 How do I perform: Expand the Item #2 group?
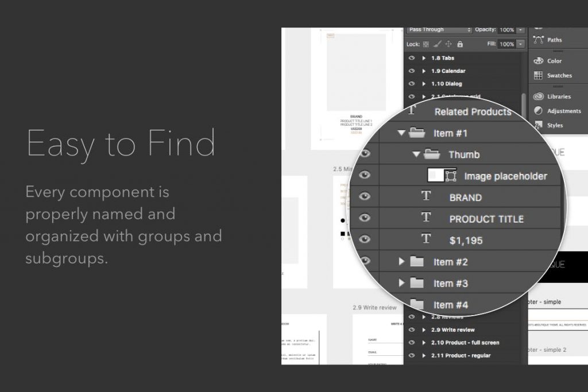(x=401, y=262)
